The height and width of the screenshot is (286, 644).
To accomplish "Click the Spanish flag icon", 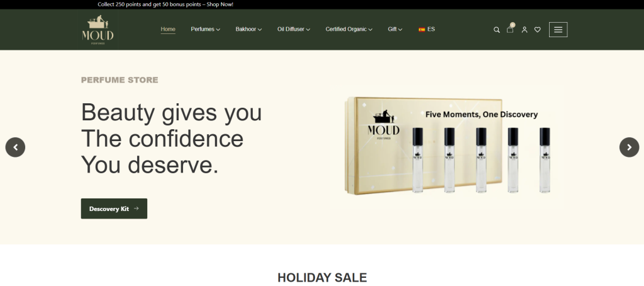I will [422, 29].
